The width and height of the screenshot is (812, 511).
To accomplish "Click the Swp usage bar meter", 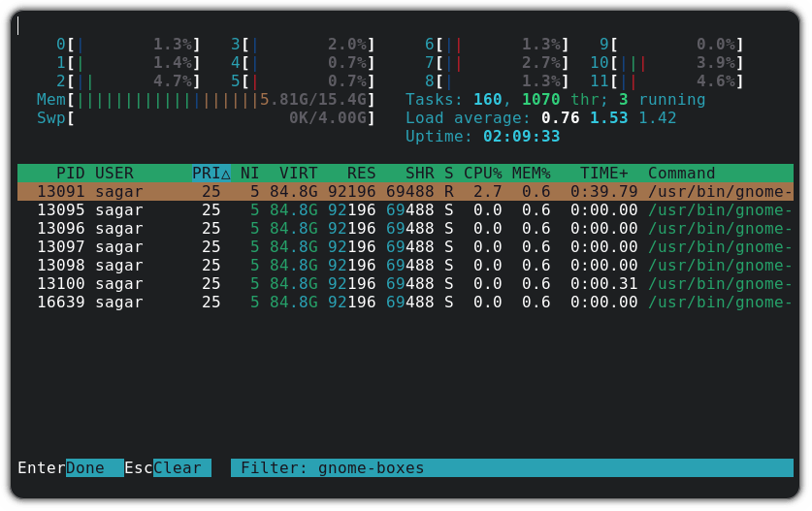I will (x=206, y=117).
